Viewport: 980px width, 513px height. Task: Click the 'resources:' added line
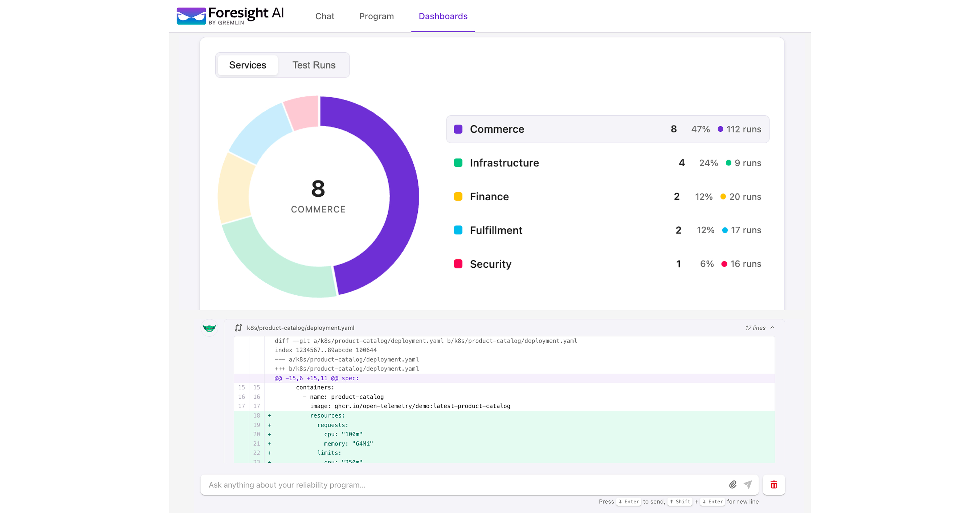click(x=327, y=416)
